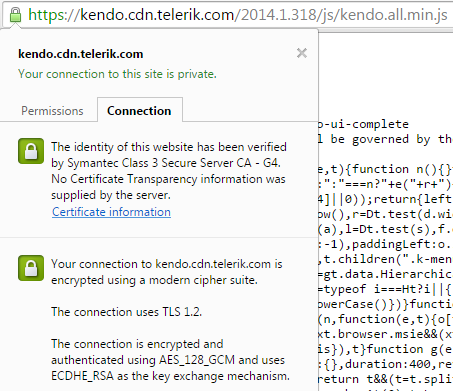Close the site information popup

pyautogui.click(x=302, y=53)
